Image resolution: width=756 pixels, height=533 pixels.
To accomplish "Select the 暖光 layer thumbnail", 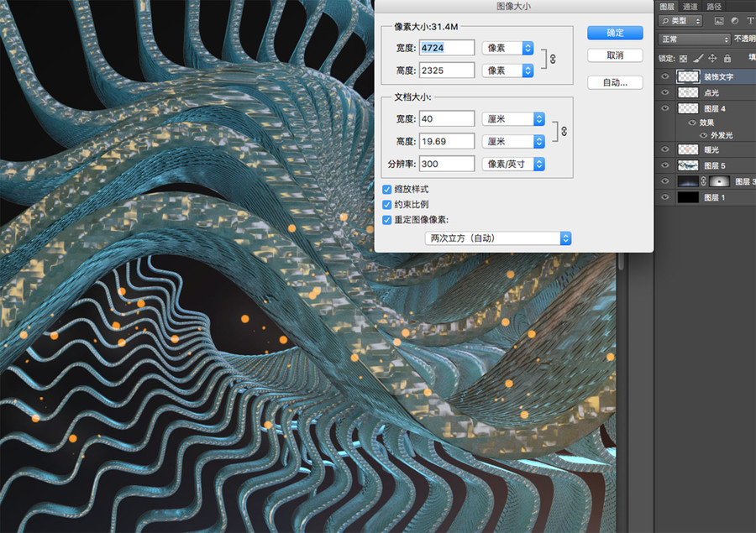I will (688, 150).
